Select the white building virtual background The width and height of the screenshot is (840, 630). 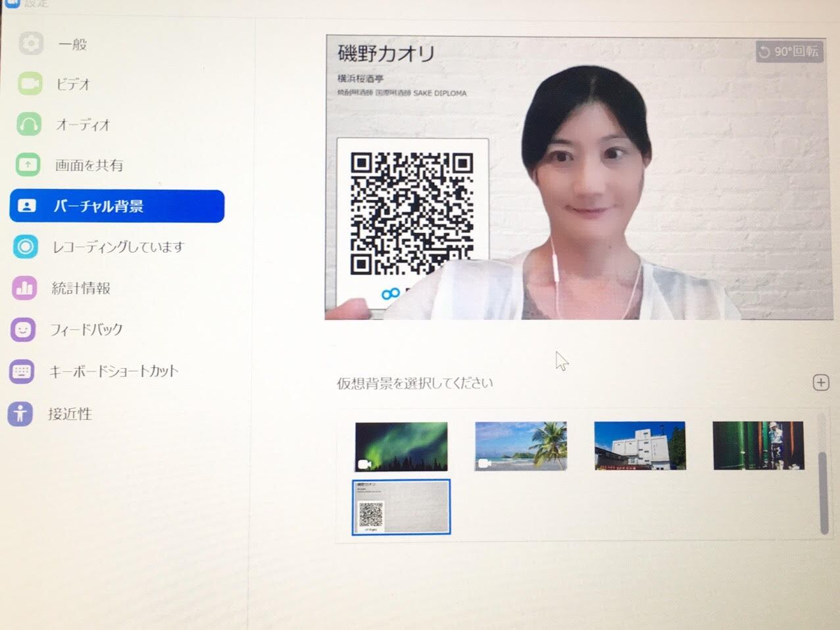click(640, 446)
